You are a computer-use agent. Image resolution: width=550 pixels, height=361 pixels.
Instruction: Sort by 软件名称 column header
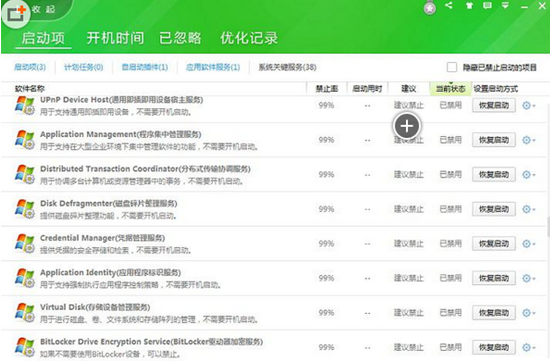tap(30, 88)
